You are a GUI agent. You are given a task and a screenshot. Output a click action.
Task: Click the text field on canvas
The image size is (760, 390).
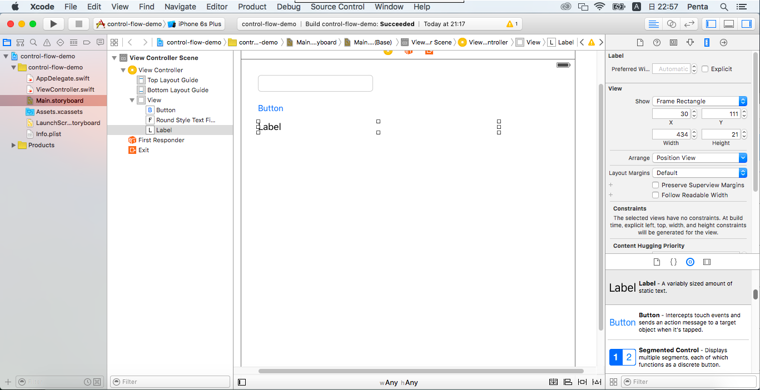coord(316,83)
